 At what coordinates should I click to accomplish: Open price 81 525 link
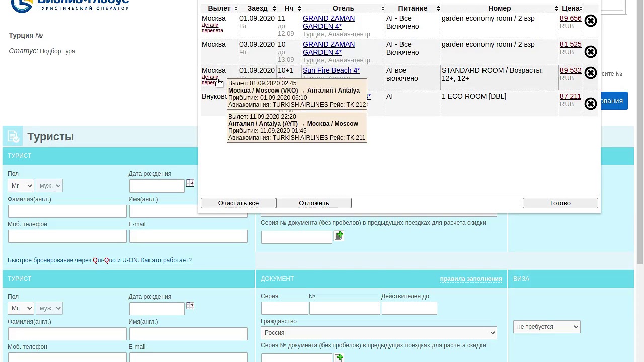571,44
